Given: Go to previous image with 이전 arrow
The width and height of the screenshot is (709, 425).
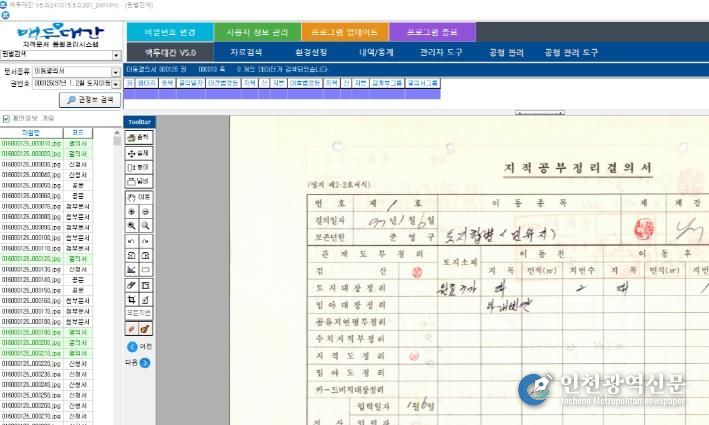Looking at the screenshot, I should coord(132,346).
